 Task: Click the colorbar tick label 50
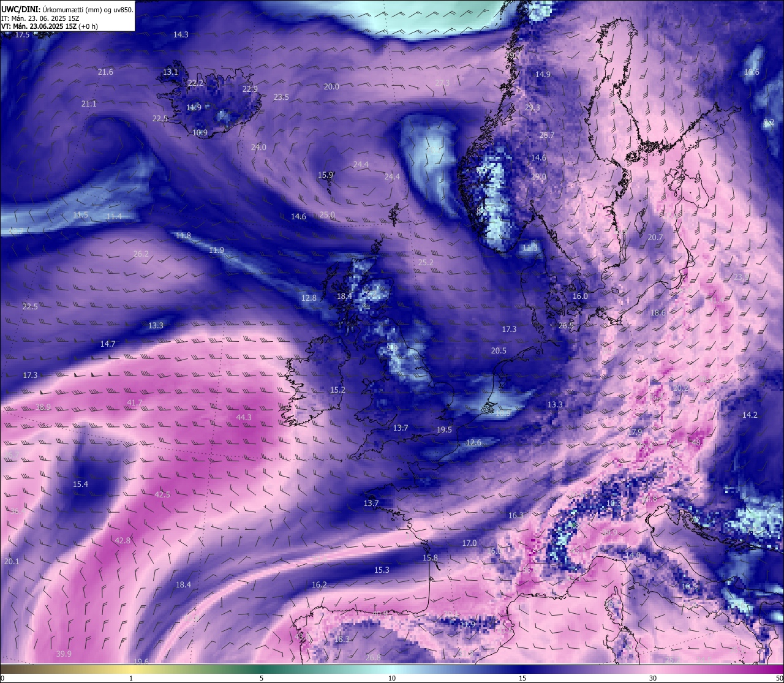coord(778,677)
